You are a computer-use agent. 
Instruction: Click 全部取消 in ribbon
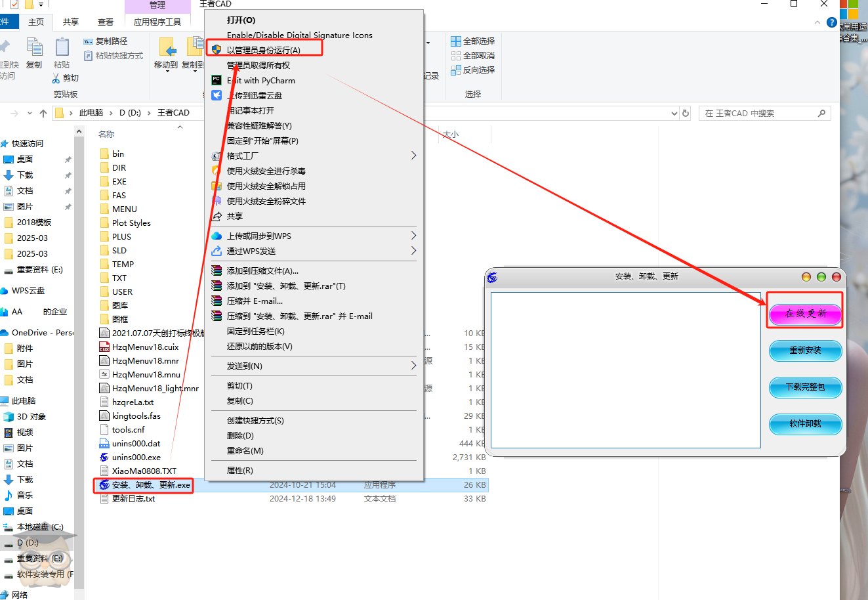473,55
